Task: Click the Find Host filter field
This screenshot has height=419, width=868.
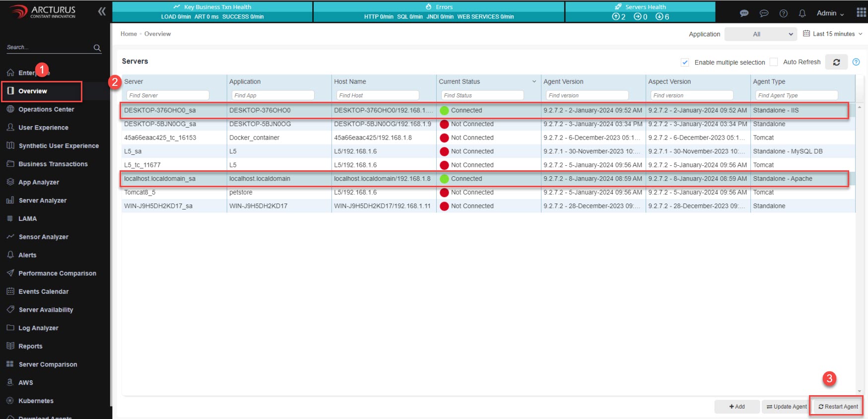Action: [x=378, y=95]
